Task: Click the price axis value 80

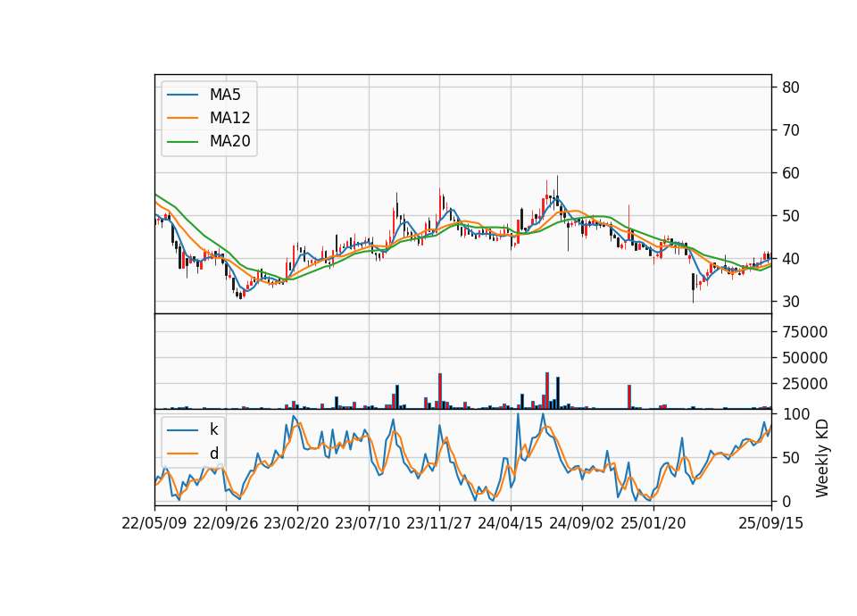Action: 791,87
